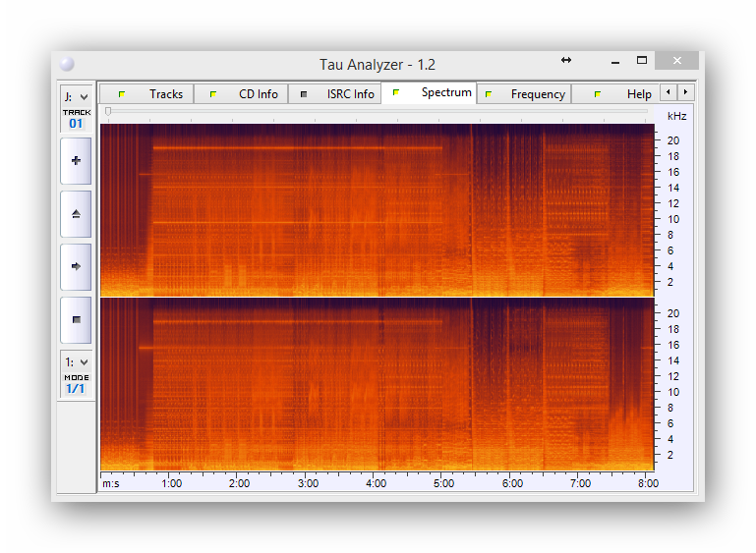Click the double-arrow resize icon in title bar

566,61
